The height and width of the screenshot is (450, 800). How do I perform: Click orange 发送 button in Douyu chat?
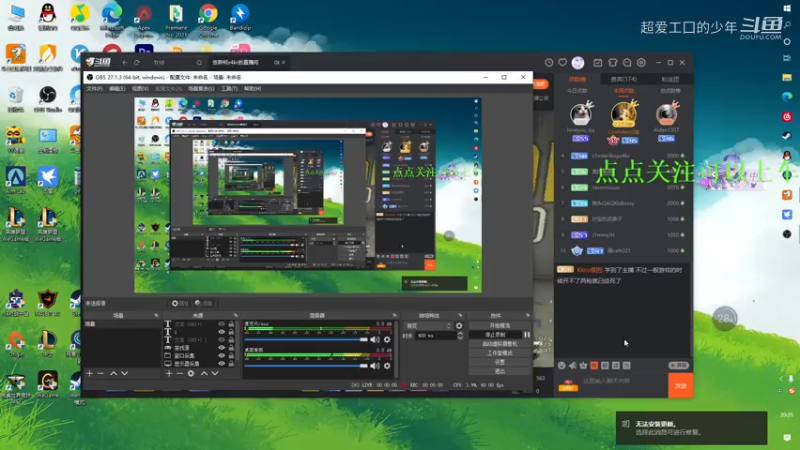[x=681, y=386]
